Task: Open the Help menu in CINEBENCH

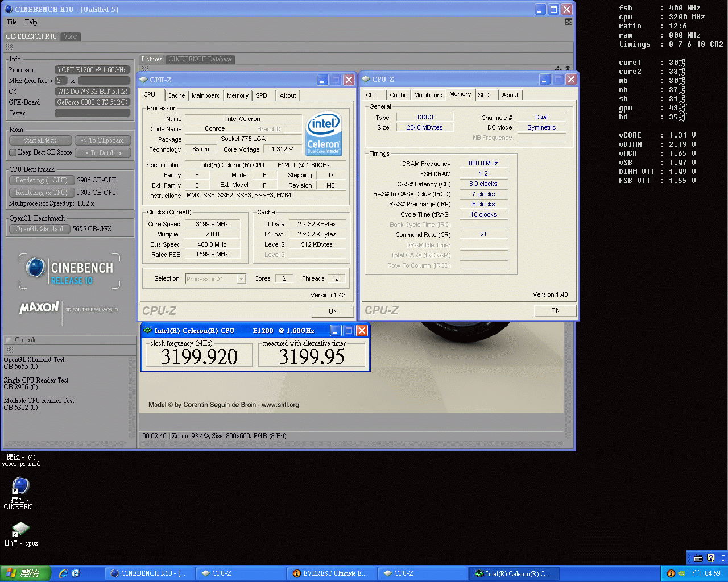Action: pyautogui.click(x=31, y=22)
